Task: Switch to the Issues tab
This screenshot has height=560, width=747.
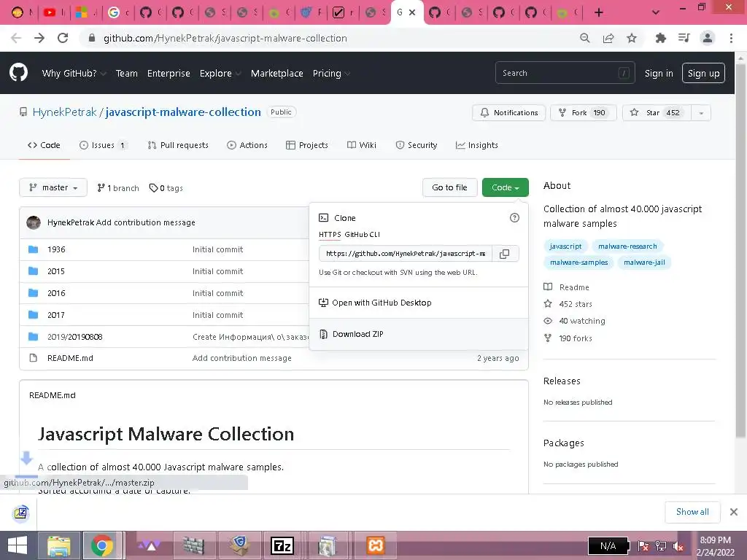Action: pyautogui.click(x=104, y=145)
